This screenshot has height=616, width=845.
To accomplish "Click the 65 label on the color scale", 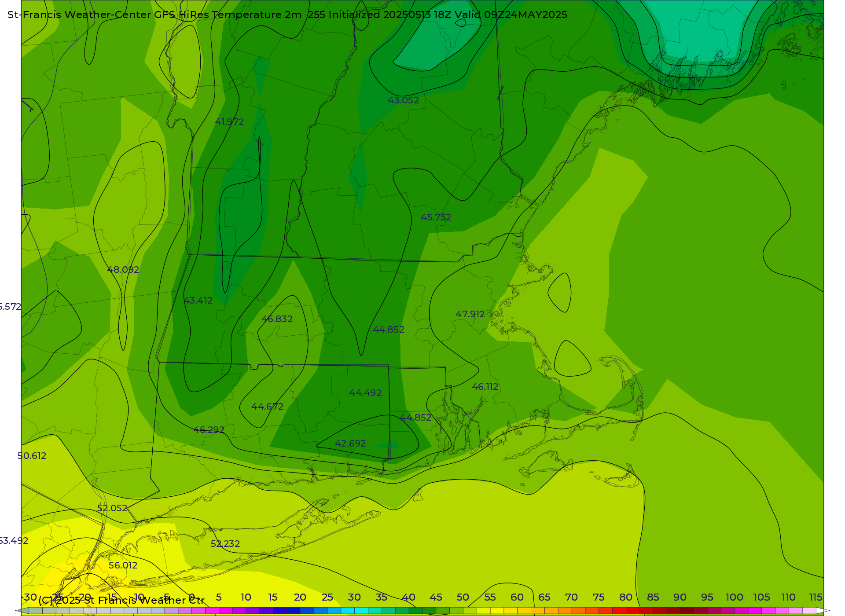I will [544, 598].
